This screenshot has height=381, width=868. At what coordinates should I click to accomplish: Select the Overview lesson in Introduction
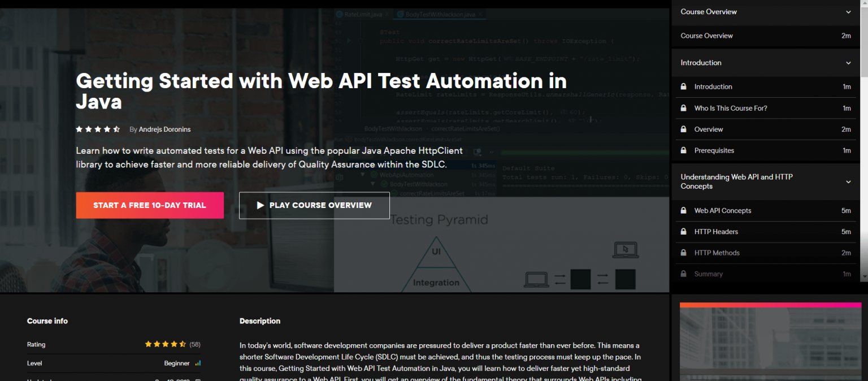(709, 129)
